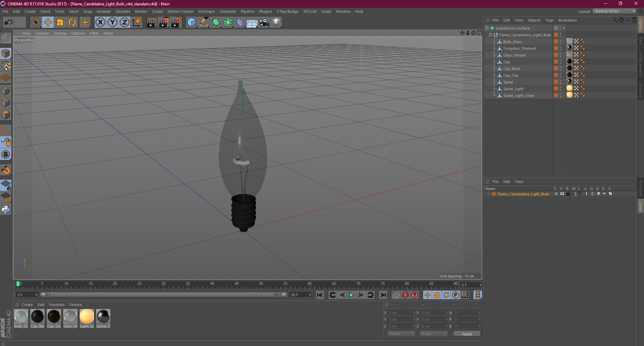Toggle layer visibility for Flame_Candelabra_Light_Bulb

(562, 194)
